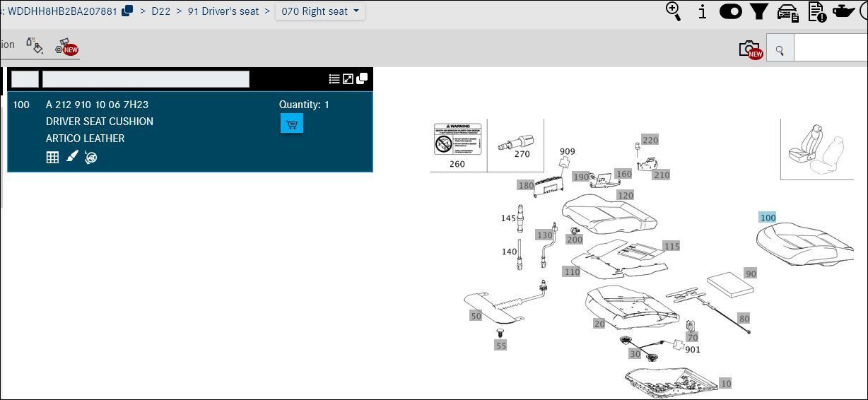Copy the VIN with the copy icon
This screenshot has width=868, height=400.
pos(127,11)
